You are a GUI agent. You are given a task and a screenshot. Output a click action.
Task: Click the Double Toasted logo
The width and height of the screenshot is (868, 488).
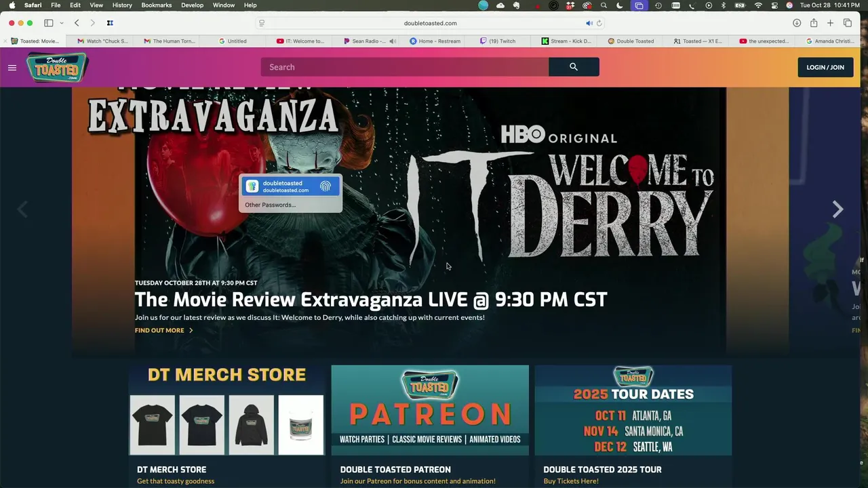58,67
